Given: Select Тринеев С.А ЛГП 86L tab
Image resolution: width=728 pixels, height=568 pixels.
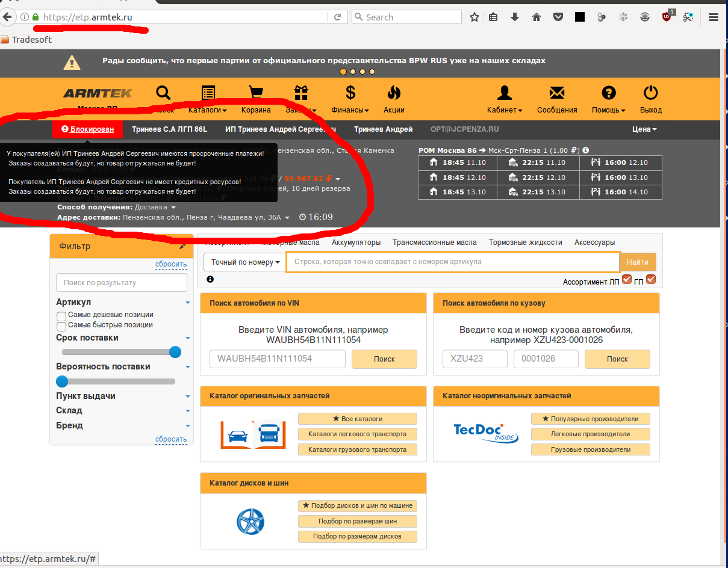Looking at the screenshot, I should pos(169,129).
